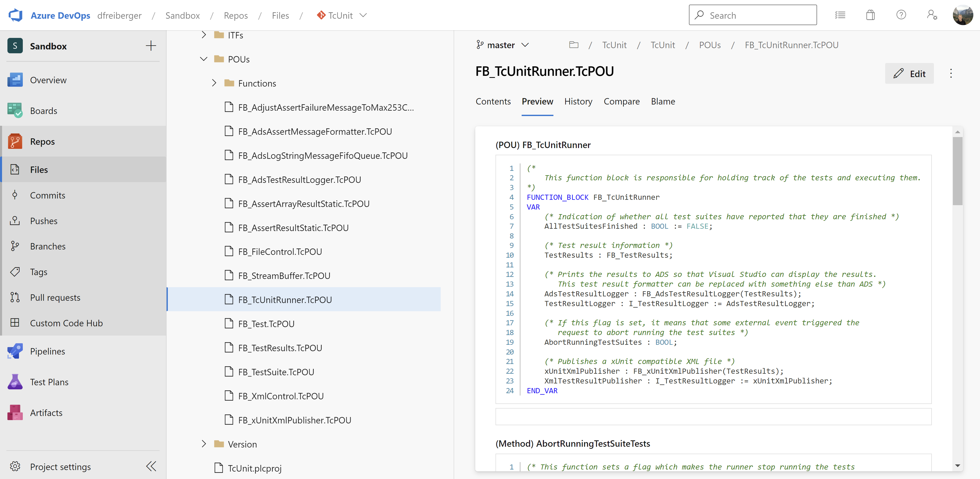980x479 pixels.
Task: Open user settings icon in header
Action: [932, 15]
